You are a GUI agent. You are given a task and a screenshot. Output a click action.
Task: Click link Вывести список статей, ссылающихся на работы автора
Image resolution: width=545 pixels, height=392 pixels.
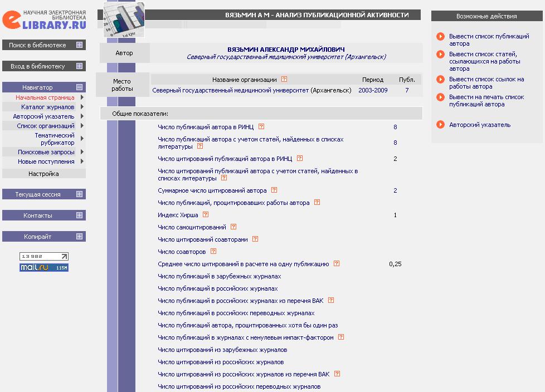tap(484, 61)
